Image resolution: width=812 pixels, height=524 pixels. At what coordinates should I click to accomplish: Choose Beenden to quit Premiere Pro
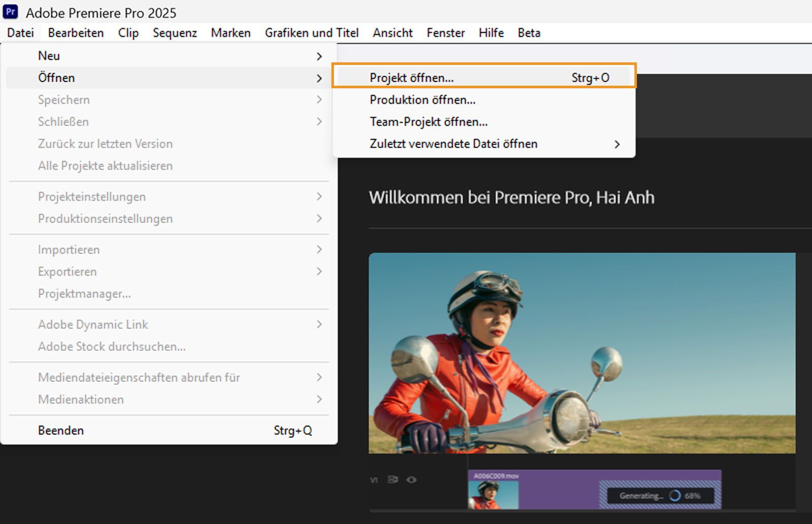tap(169, 431)
